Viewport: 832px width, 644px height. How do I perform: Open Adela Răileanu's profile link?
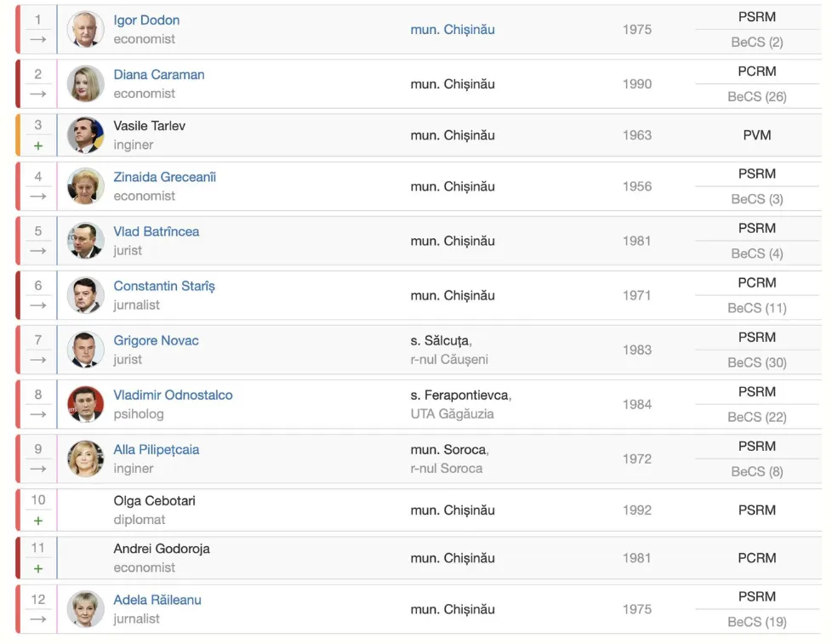157,600
